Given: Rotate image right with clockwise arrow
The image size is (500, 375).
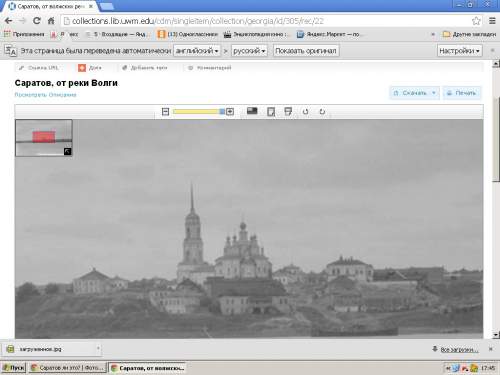Looking at the screenshot, I should tap(322, 112).
